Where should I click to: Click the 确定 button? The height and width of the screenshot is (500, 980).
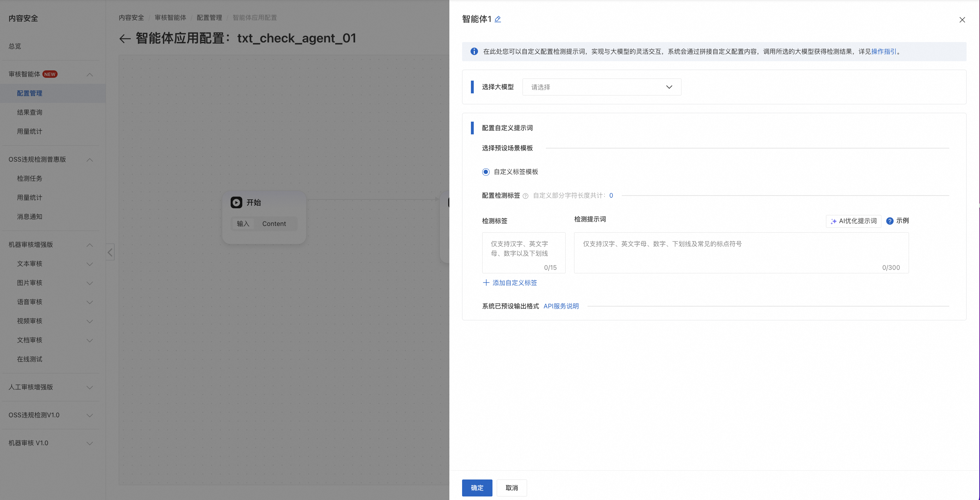tap(477, 488)
